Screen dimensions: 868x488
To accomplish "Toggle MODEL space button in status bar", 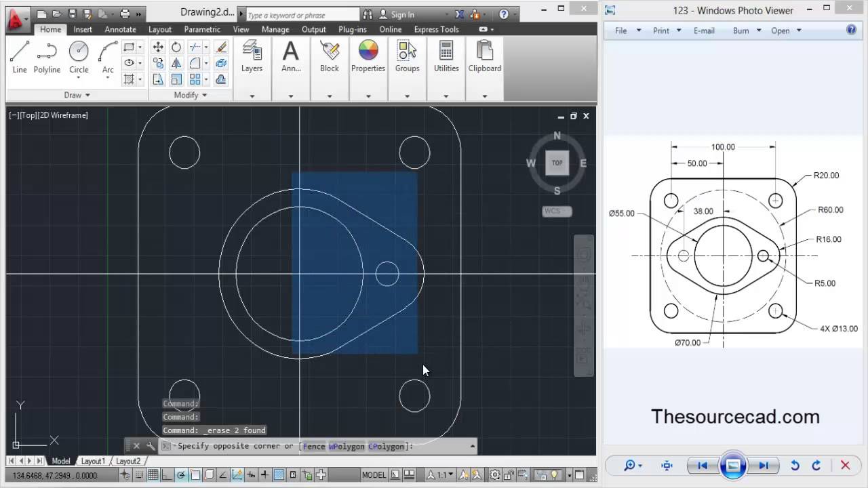I will [x=374, y=475].
